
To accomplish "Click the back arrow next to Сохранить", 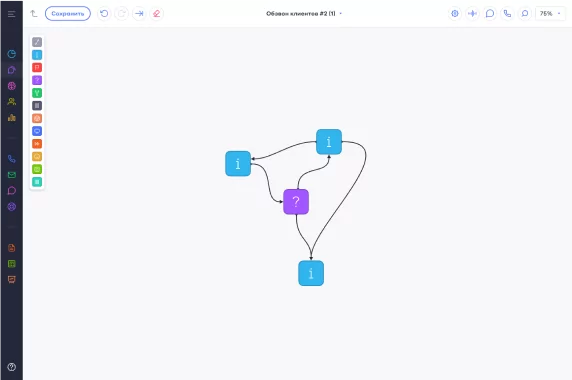I will [x=34, y=13].
